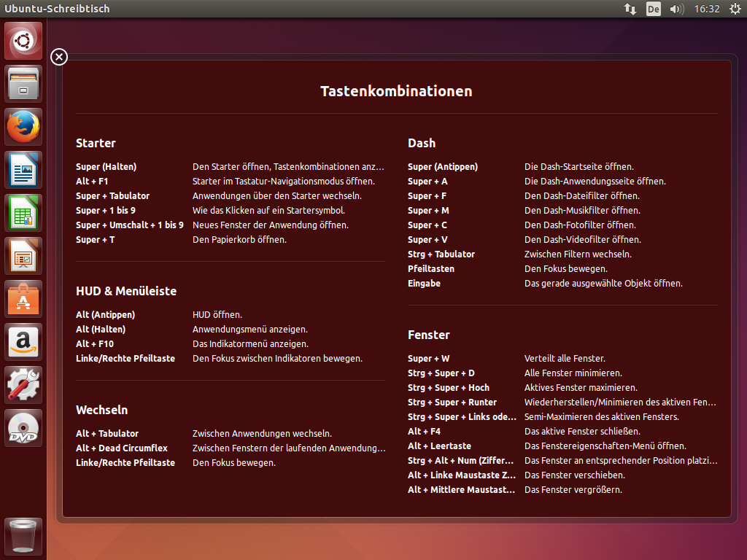Click the Alt + Leertaste shortcut

coord(439,446)
